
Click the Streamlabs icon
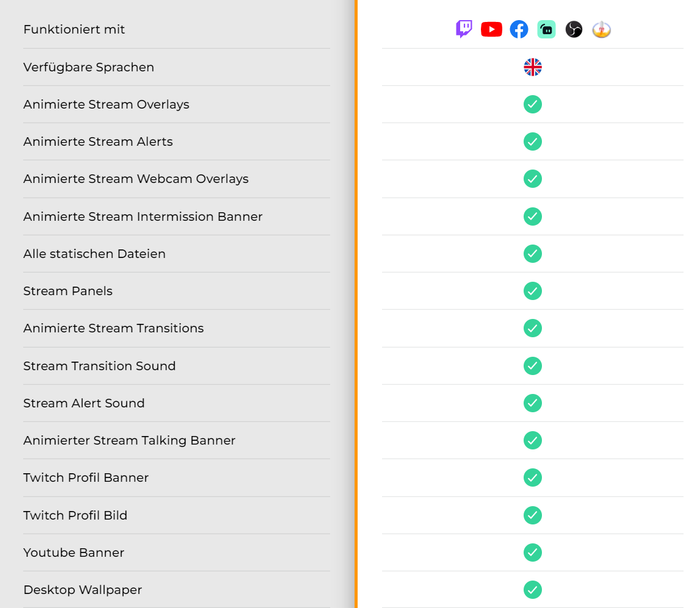(546, 29)
